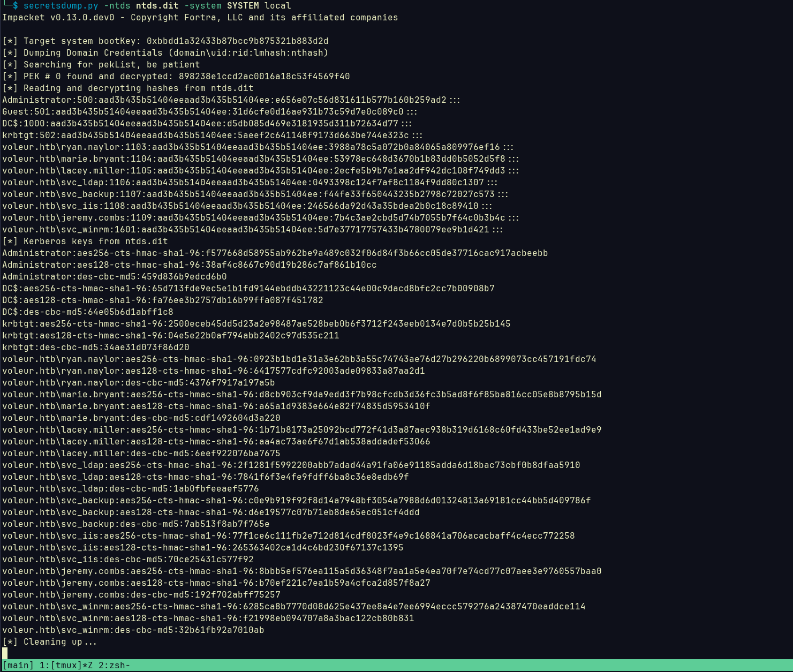
Task: Click the DC$ aes256 key line
Action: tap(248, 289)
